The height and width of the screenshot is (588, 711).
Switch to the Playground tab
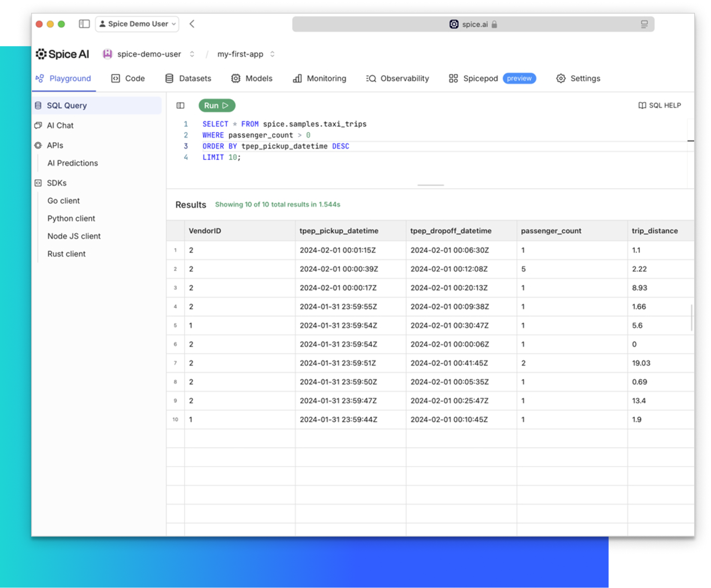64,79
